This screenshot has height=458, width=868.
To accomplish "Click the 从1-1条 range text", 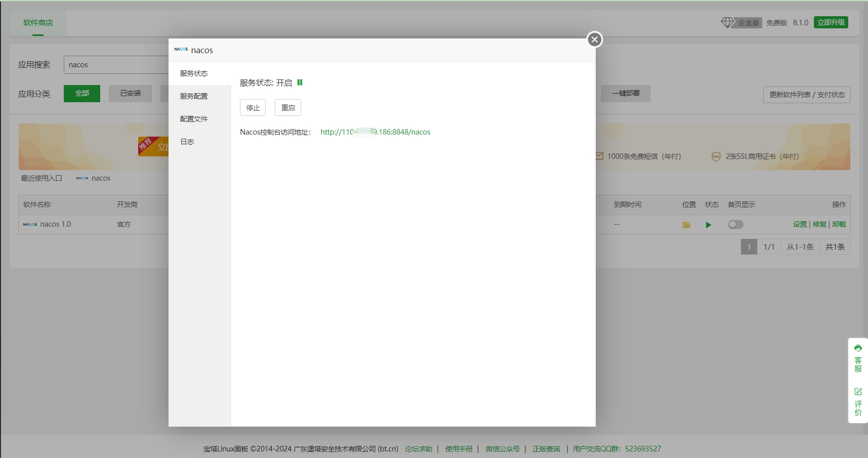I will pos(800,247).
